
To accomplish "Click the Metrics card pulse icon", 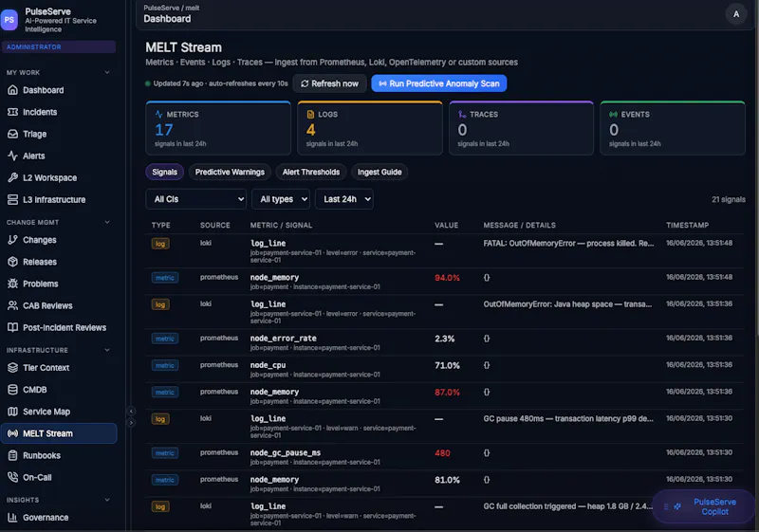I will 158,115.
